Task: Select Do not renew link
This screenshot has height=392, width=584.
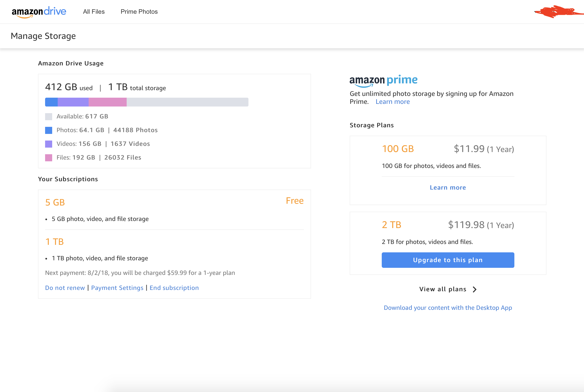Action: pyautogui.click(x=65, y=288)
